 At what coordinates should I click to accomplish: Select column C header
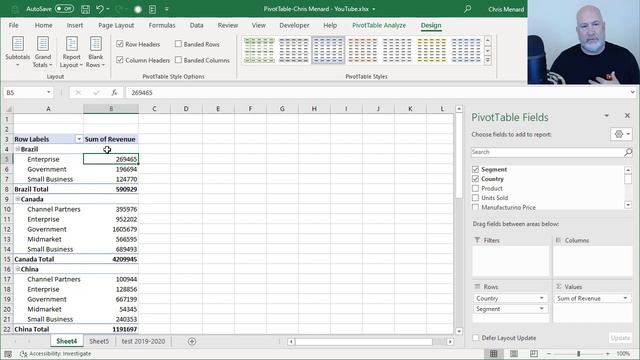coord(154,109)
